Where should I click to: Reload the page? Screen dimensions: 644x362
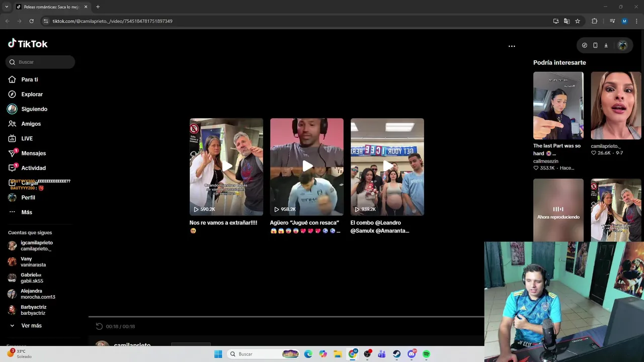click(x=31, y=21)
